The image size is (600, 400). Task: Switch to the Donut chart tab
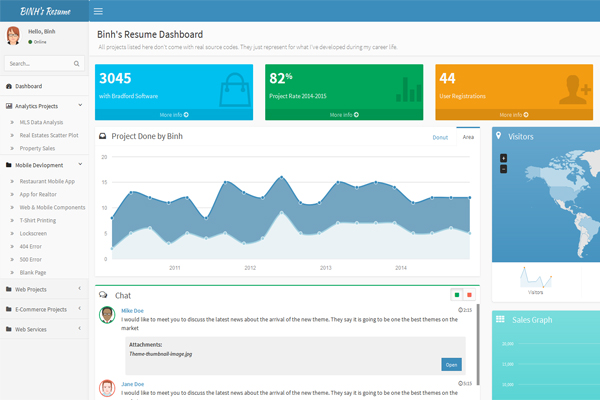pos(440,136)
